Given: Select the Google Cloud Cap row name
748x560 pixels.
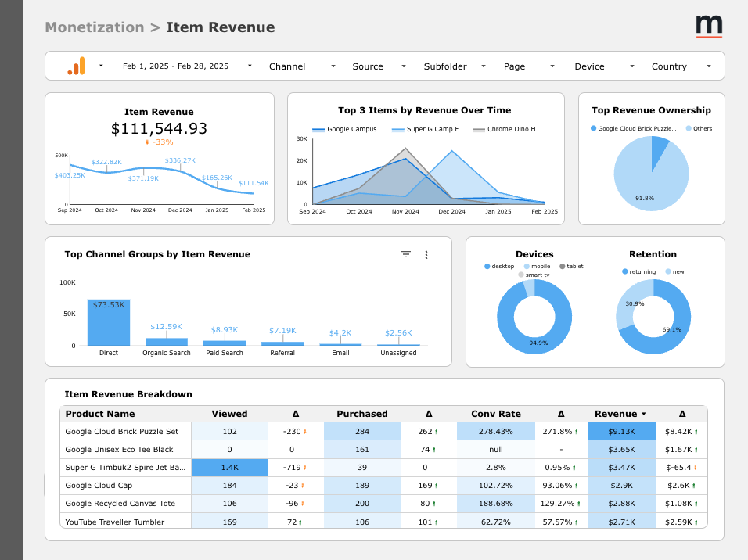Looking at the screenshot, I should 99,486.
